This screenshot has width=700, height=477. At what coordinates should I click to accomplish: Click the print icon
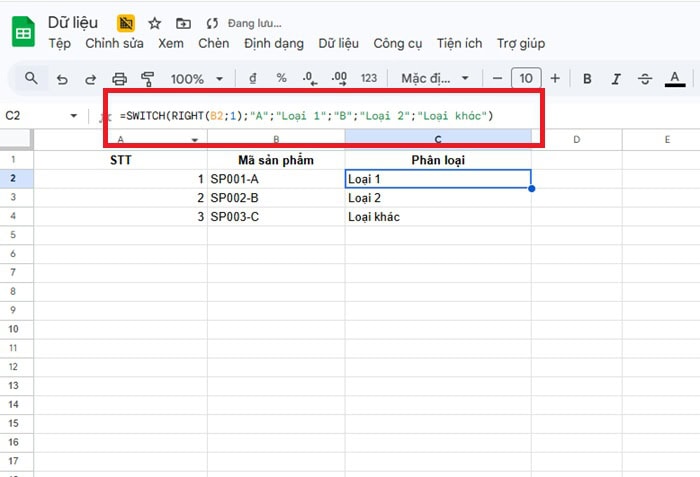pyautogui.click(x=120, y=78)
